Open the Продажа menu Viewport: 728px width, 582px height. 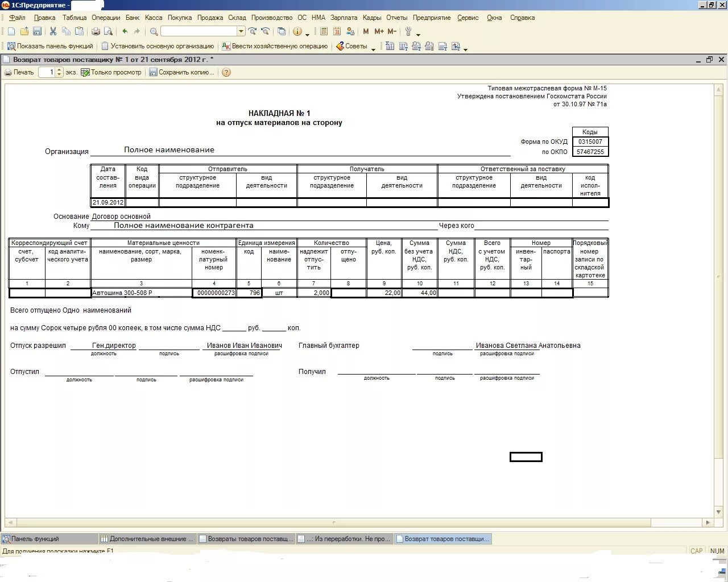pyautogui.click(x=210, y=18)
